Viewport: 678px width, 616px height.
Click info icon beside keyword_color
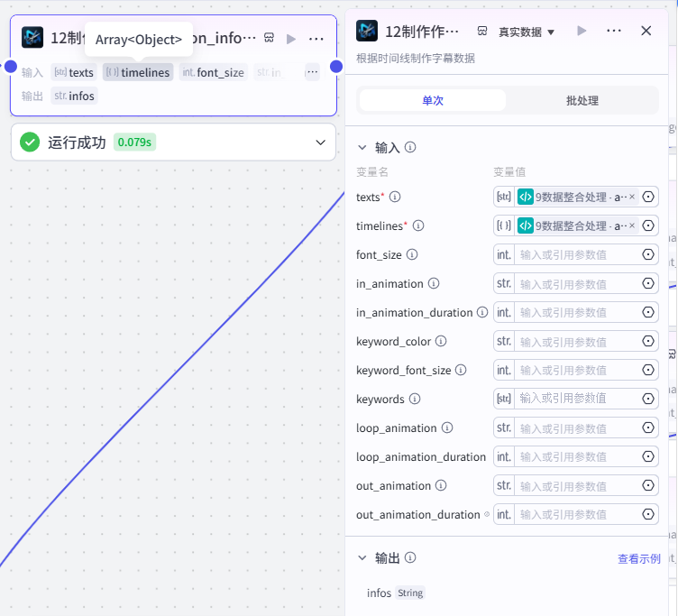click(441, 341)
